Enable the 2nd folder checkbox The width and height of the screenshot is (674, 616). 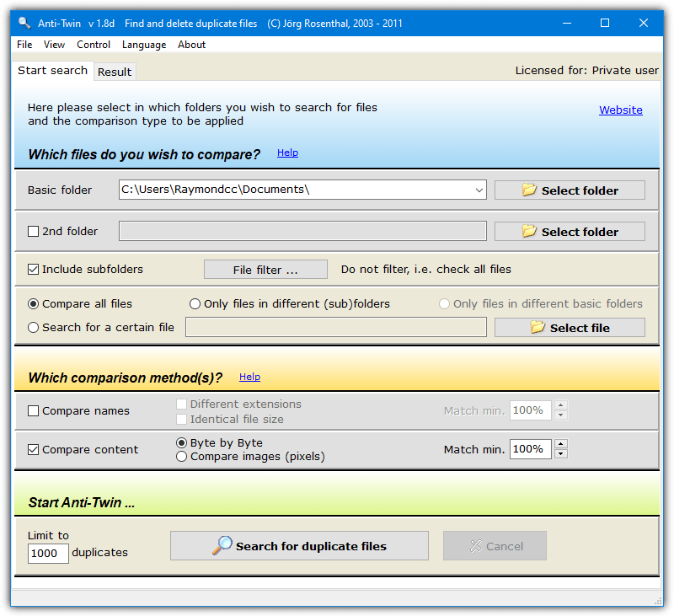(33, 232)
